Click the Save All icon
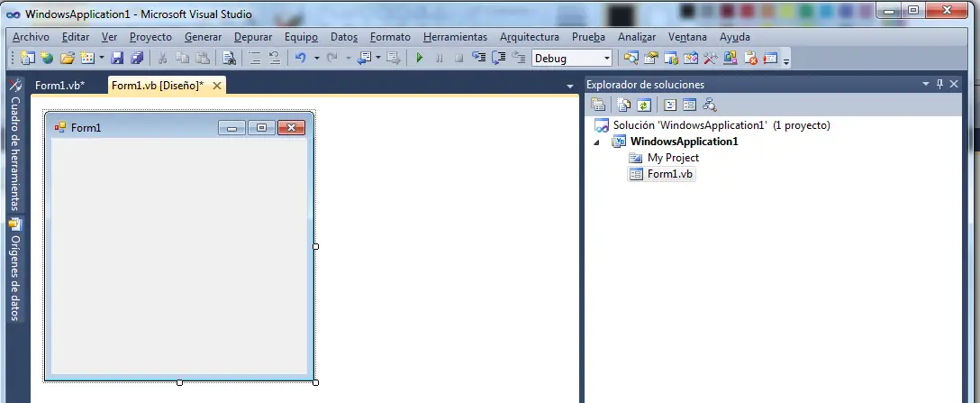The width and height of the screenshot is (980, 403). (x=137, y=59)
